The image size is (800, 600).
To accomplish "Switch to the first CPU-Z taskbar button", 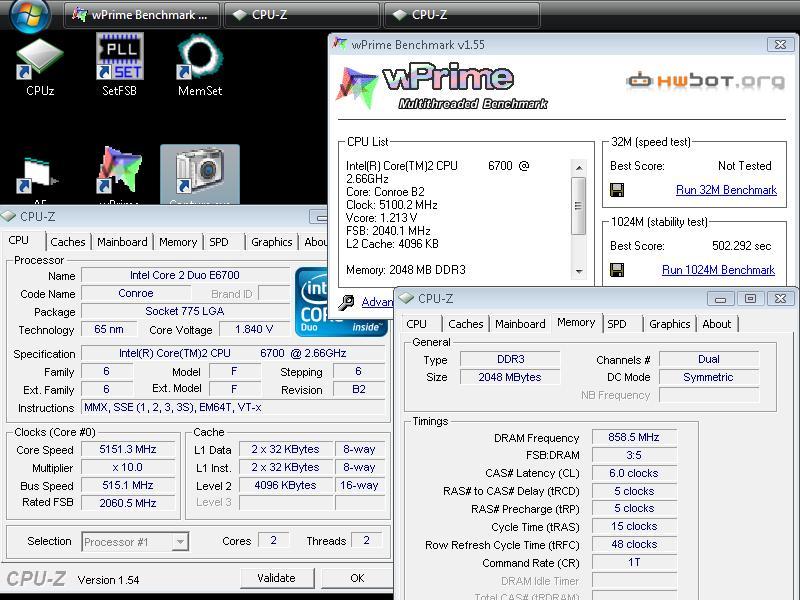I will 302,15.
